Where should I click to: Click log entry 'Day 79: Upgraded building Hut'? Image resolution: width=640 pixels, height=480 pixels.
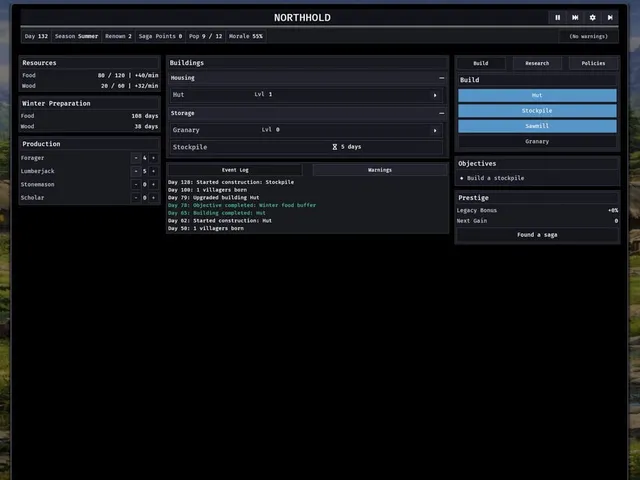(x=213, y=198)
